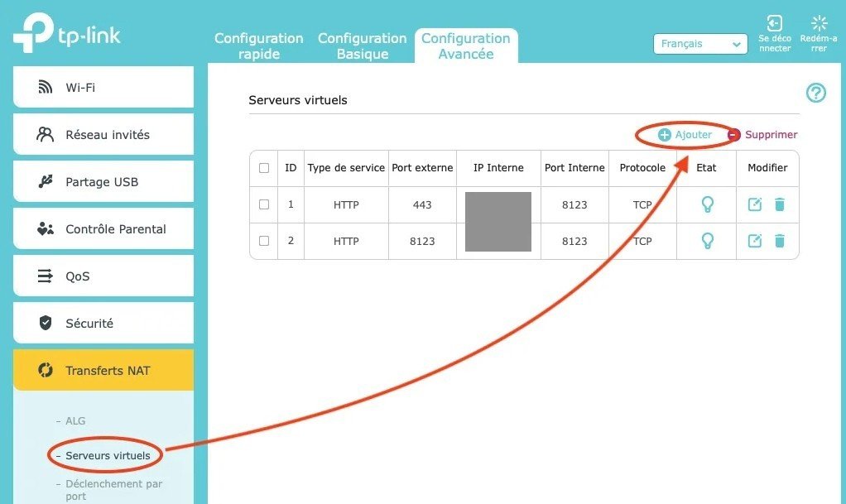Click the QoS lines icon
846x504 pixels.
45,276
